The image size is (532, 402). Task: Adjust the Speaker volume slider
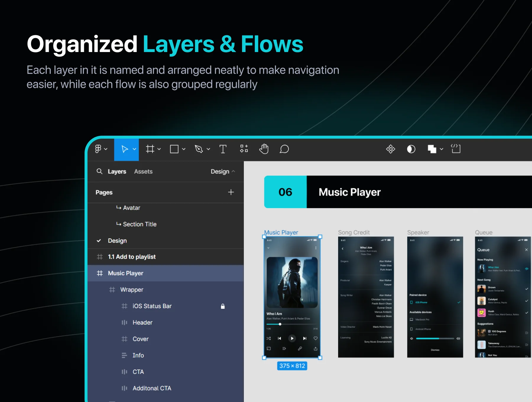tap(435, 338)
